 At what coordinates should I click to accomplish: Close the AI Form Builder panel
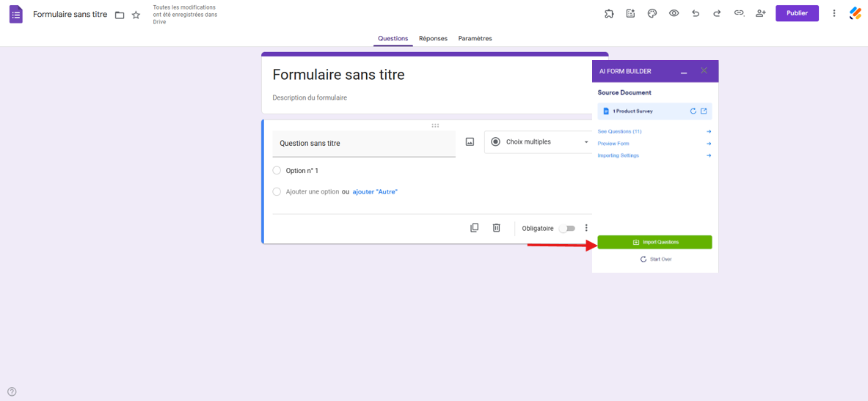(x=704, y=71)
